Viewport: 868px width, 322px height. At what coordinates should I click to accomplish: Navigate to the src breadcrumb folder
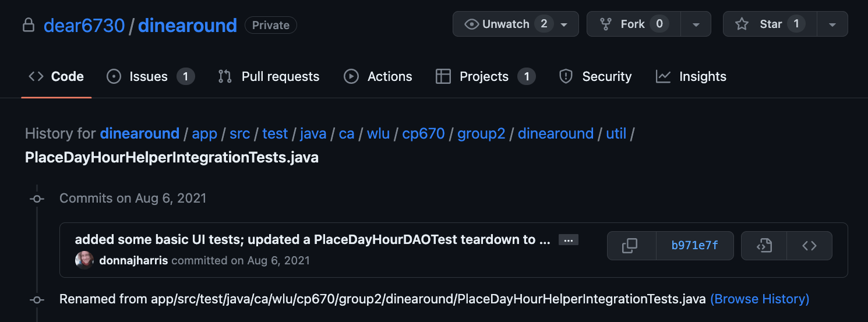click(x=240, y=133)
